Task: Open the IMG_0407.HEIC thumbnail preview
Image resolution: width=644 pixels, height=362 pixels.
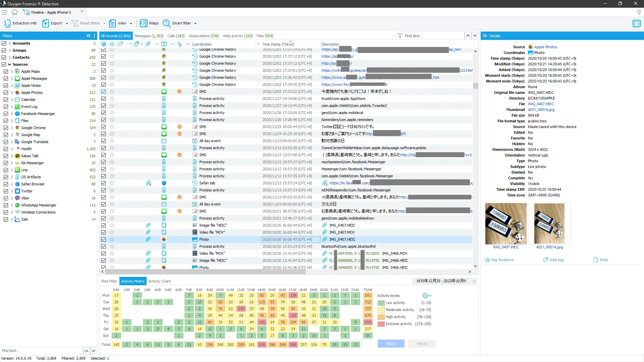Action: coord(505,224)
